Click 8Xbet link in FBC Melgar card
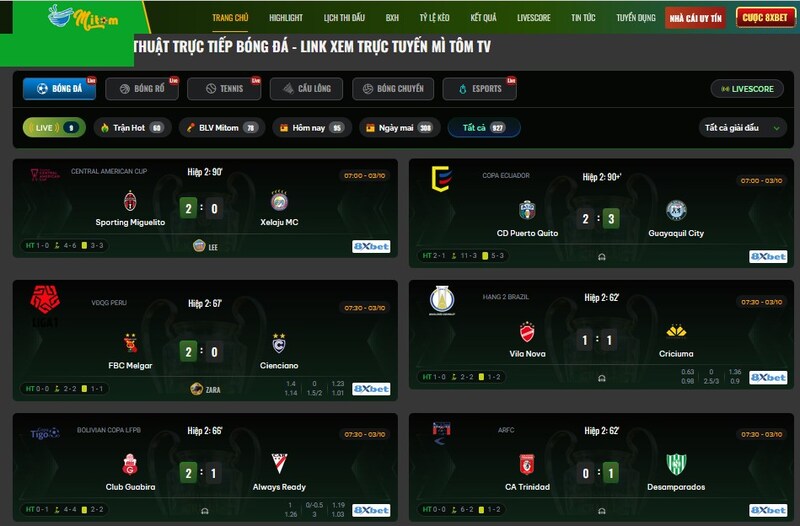 pyautogui.click(x=371, y=389)
